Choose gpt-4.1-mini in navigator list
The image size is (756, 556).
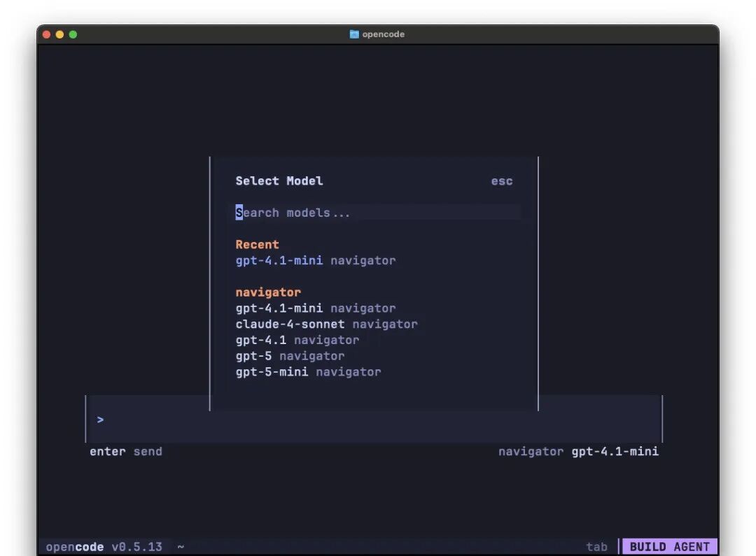pyautogui.click(x=315, y=308)
